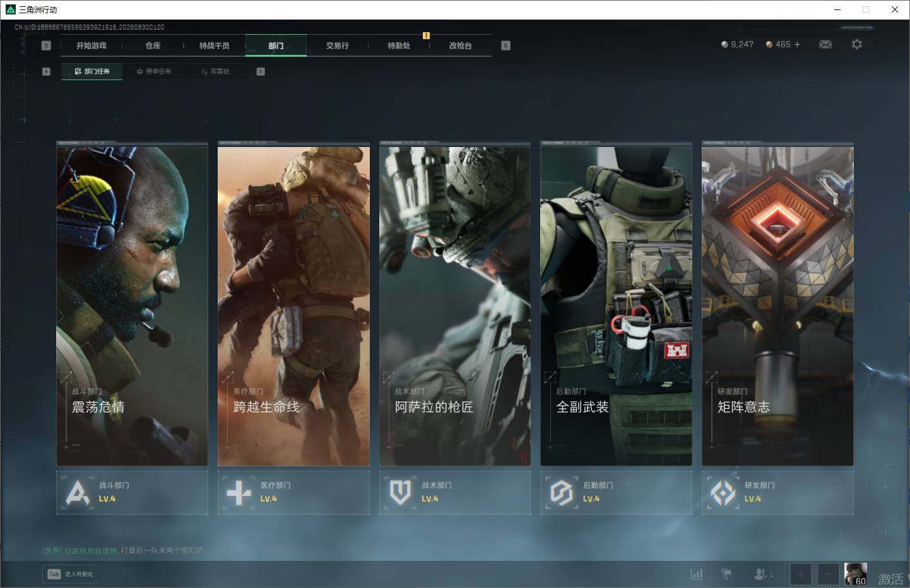Select the 部门 tab
Screen dimensions: 910x588
[276, 45]
